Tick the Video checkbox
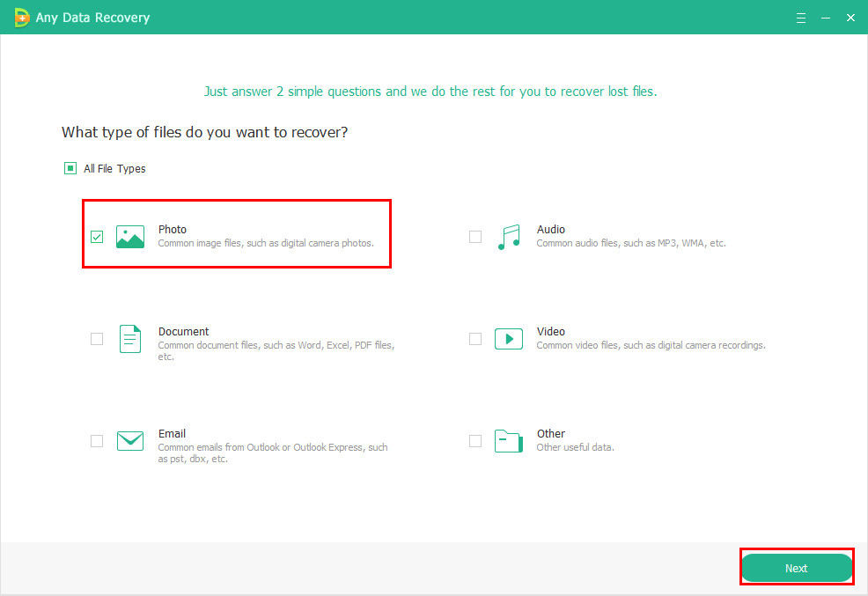 point(475,339)
